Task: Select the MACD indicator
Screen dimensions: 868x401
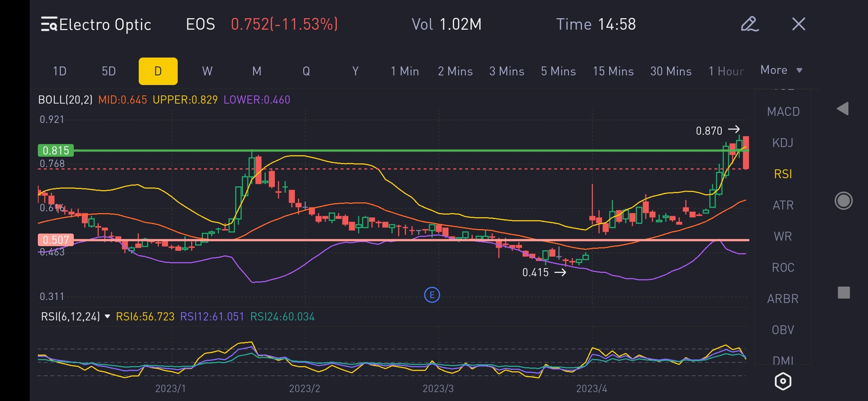Action: coord(783,112)
